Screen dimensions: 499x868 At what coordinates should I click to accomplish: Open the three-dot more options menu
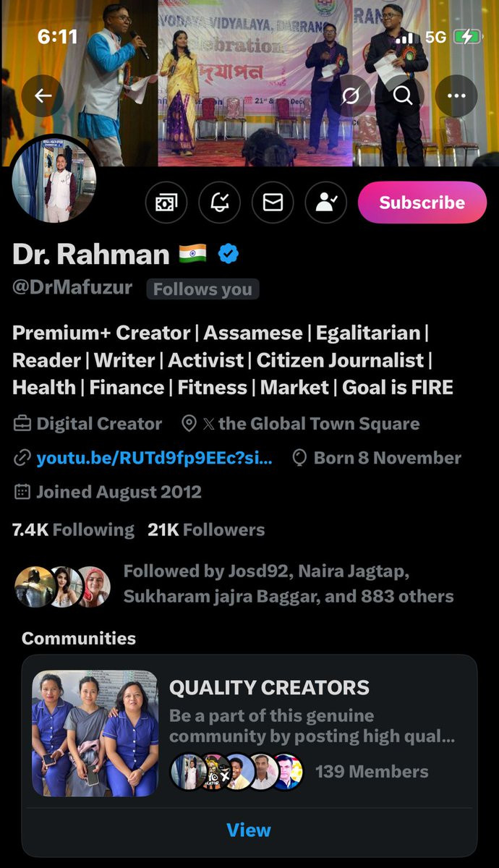pos(456,95)
